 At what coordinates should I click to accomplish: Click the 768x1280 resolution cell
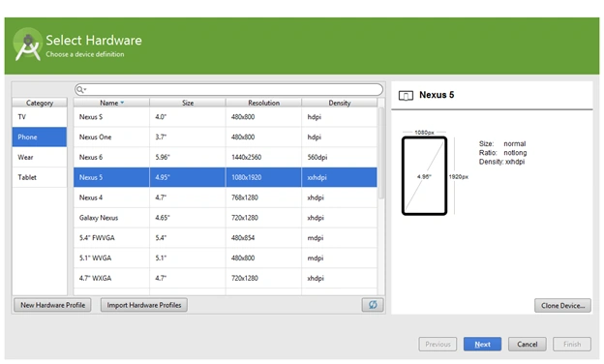tap(263, 197)
